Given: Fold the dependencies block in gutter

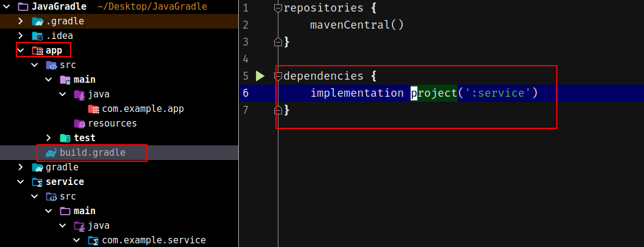Looking at the screenshot, I should point(278,76).
